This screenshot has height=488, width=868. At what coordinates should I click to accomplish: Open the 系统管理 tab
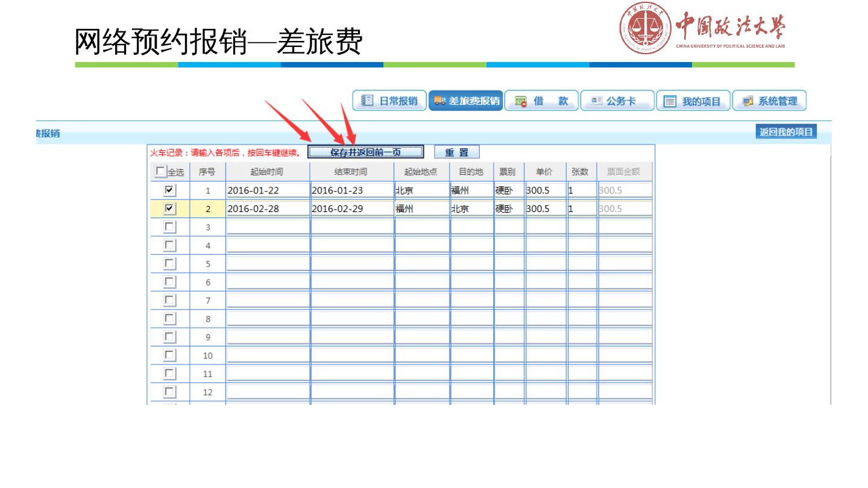tap(769, 101)
